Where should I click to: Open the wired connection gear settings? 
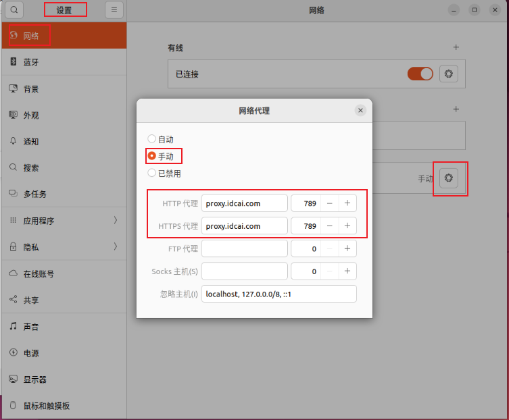point(449,74)
